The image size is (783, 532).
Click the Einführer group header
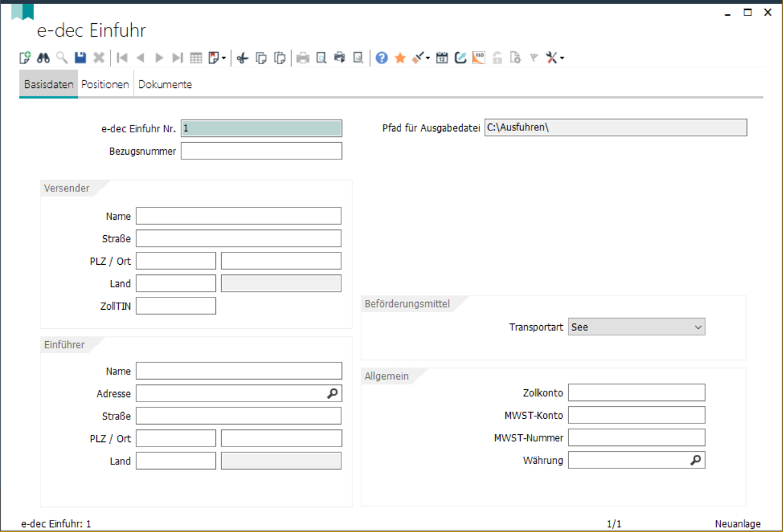64,345
